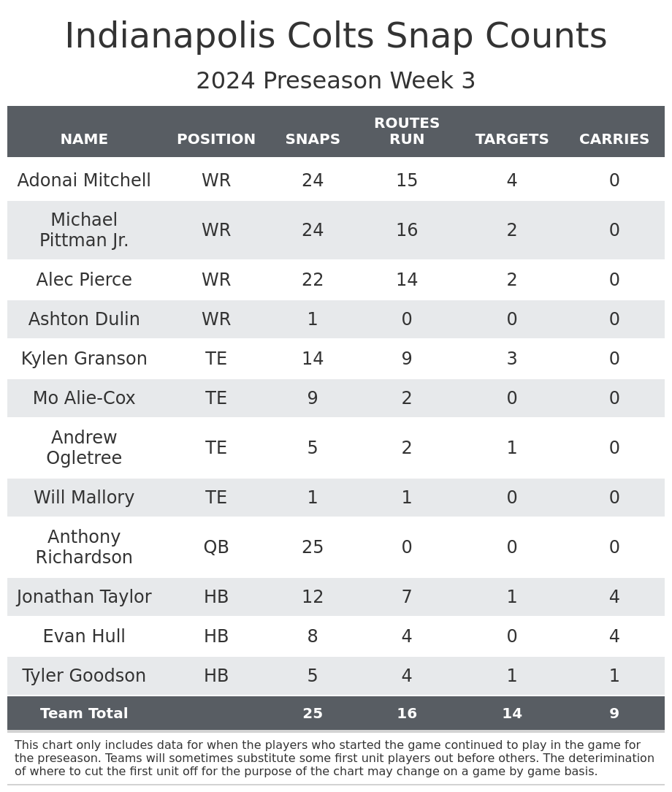Select Evan Hull in the table

click(84, 636)
